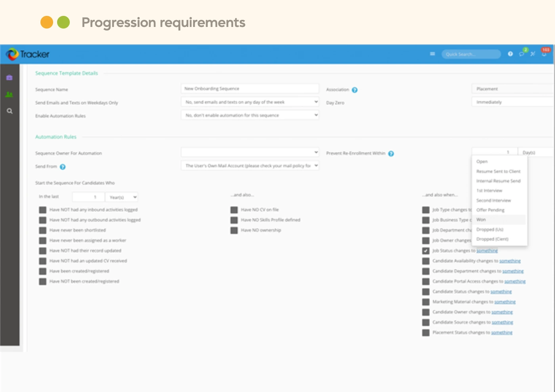This screenshot has height=392, width=555.
Task: Open the search magnifier in left sidebar
Action: pos(10,111)
